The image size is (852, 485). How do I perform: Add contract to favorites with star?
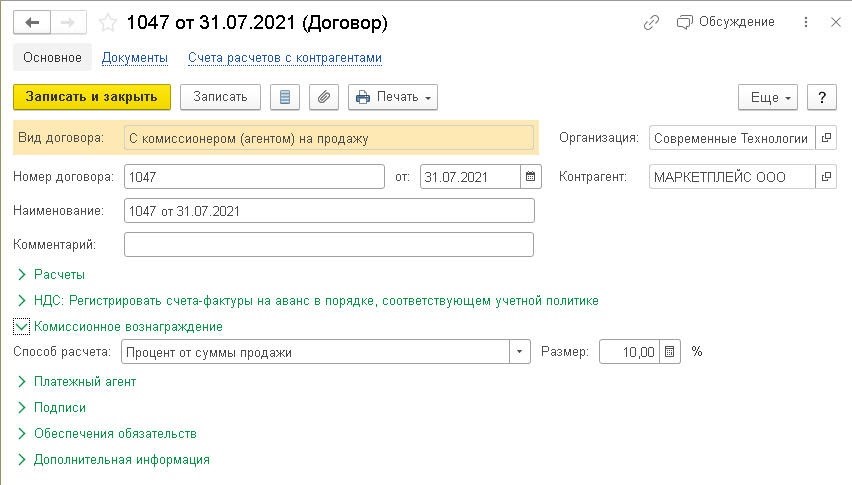click(x=107, y=22)
